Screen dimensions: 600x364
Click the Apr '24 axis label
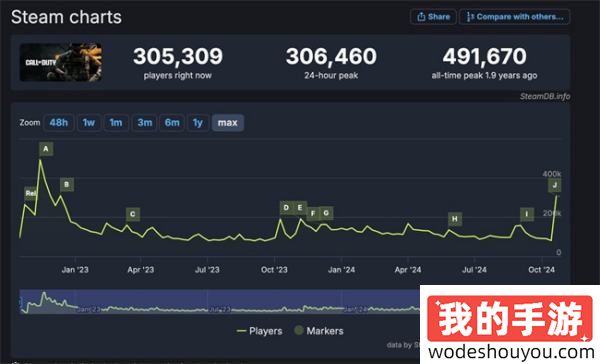point(408,270)
